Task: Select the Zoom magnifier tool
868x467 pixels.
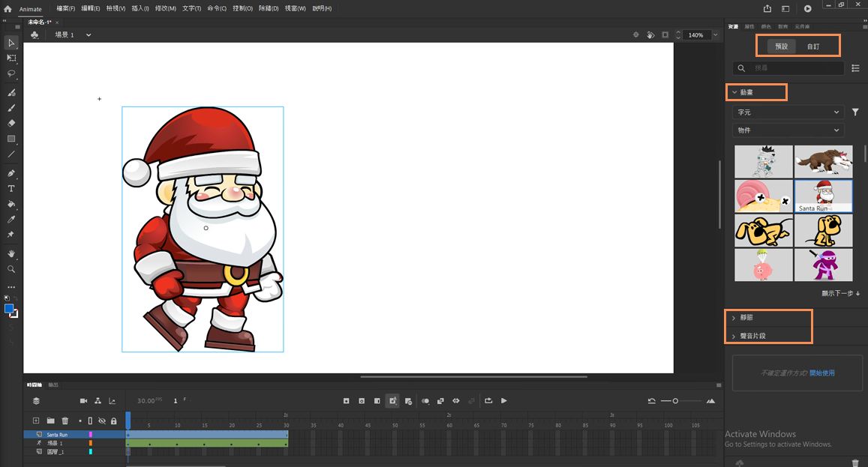Action: coord(11,269)
